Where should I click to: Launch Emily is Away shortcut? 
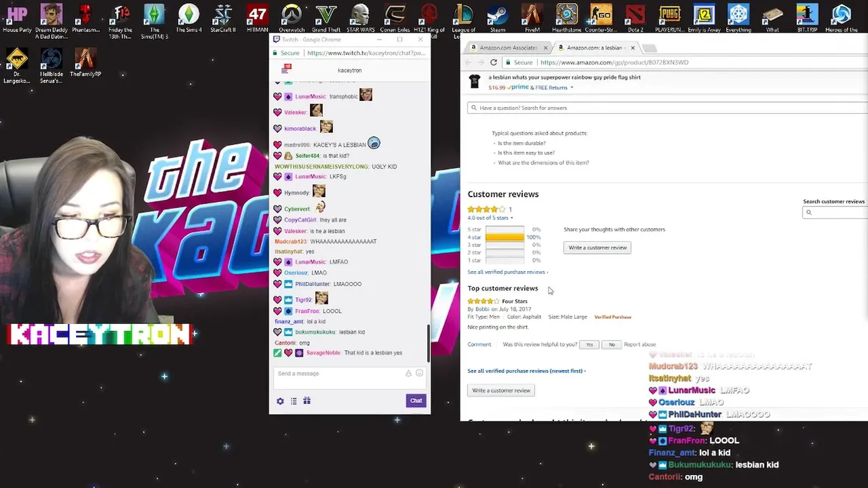tap(704, 18)
